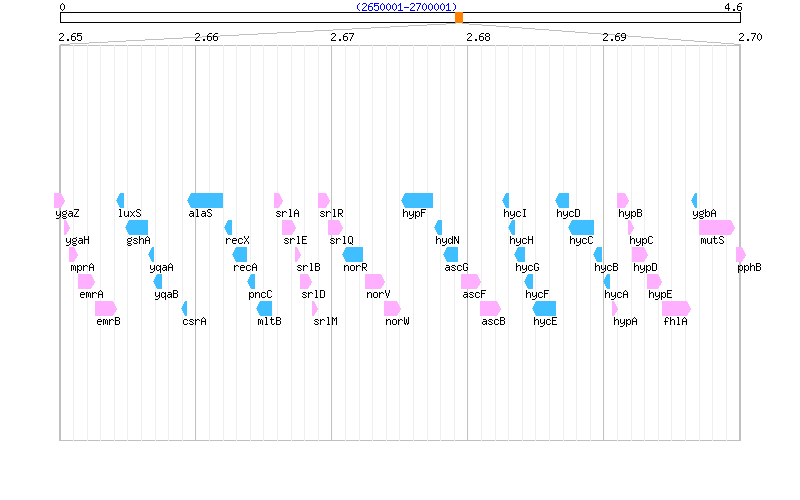Select the ascB gene arrow
Image resolution: width=800 pixels, height=500 pixels.
(490, 308)
